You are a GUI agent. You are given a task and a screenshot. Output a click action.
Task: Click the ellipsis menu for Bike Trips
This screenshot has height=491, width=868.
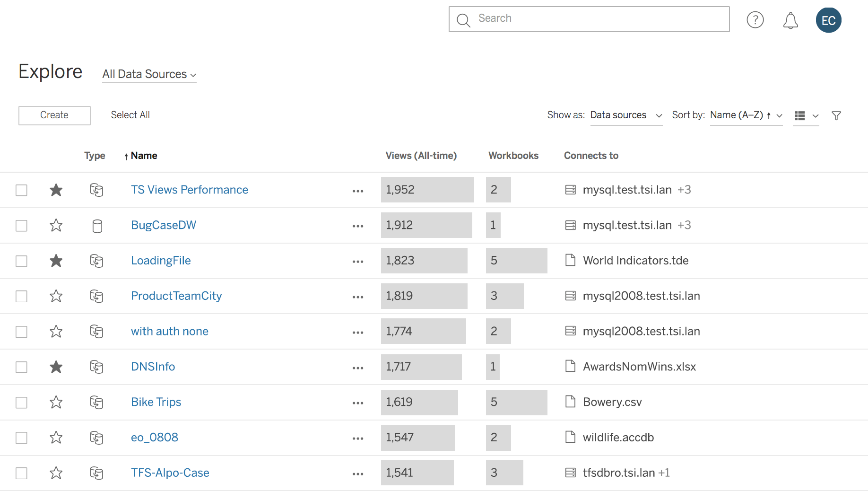(357, 403)
